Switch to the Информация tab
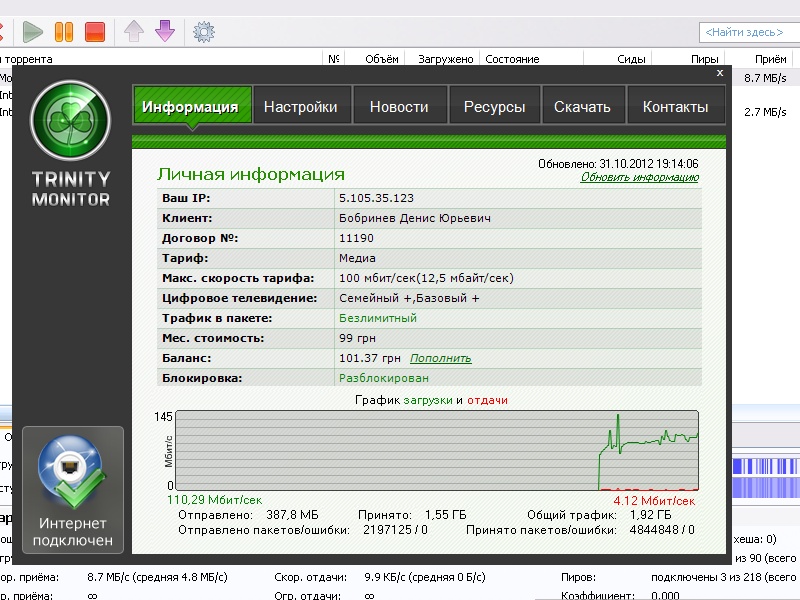This screenshot has width=800, height=600. [x=192, y=105]
